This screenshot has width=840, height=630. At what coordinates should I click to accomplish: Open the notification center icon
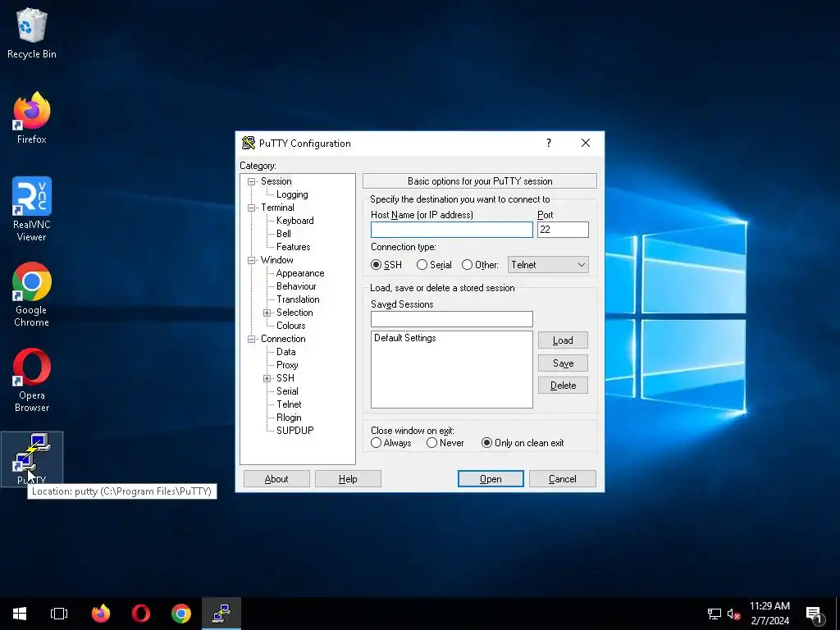click(x=814, y=614)
